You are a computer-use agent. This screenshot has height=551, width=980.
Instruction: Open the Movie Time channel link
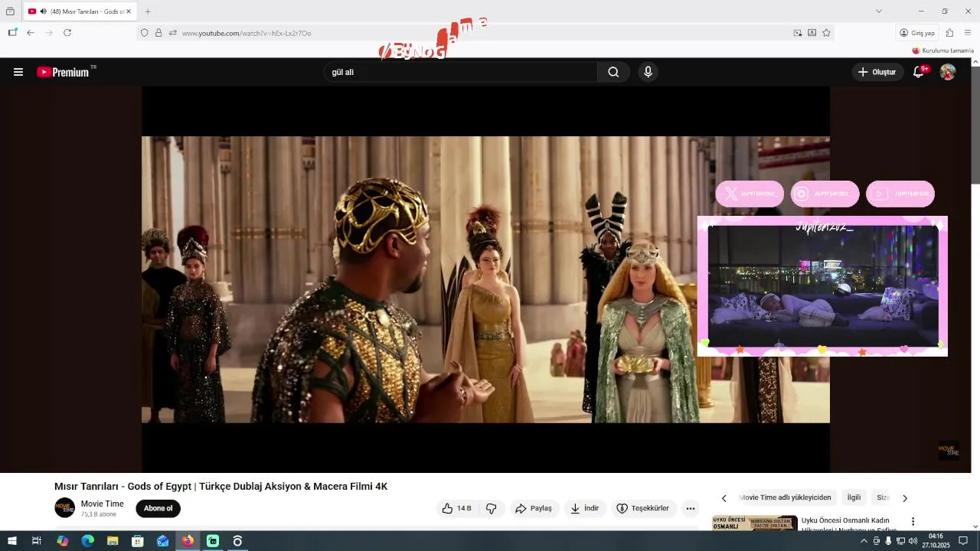coord(102,504)
